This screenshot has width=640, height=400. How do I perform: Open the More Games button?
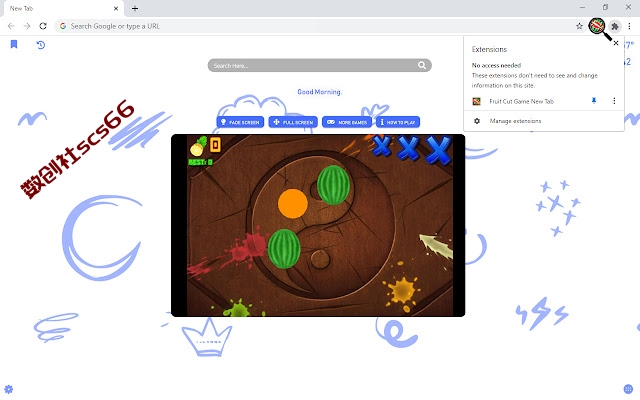[x=347, y=122]
